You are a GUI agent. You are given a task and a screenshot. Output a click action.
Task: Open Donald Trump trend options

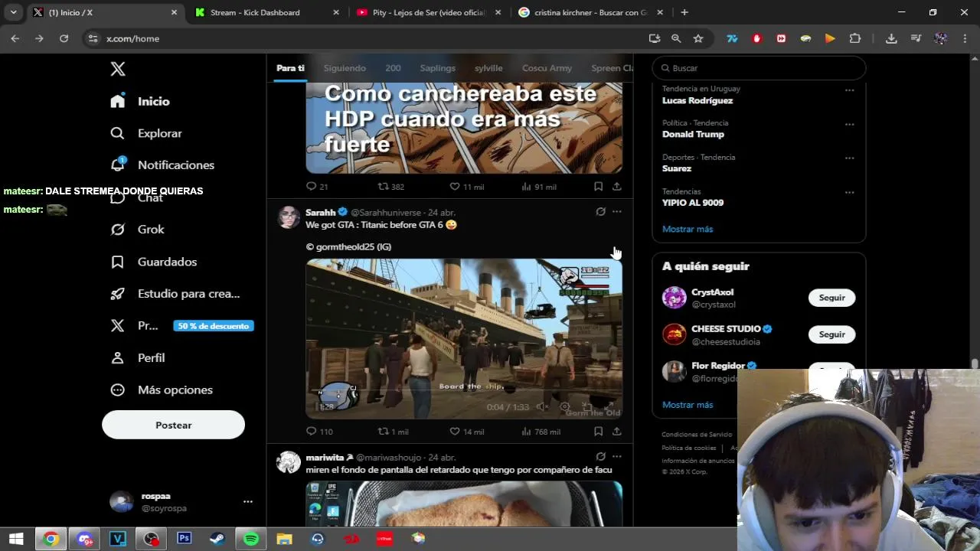click(x=849, y=124)
